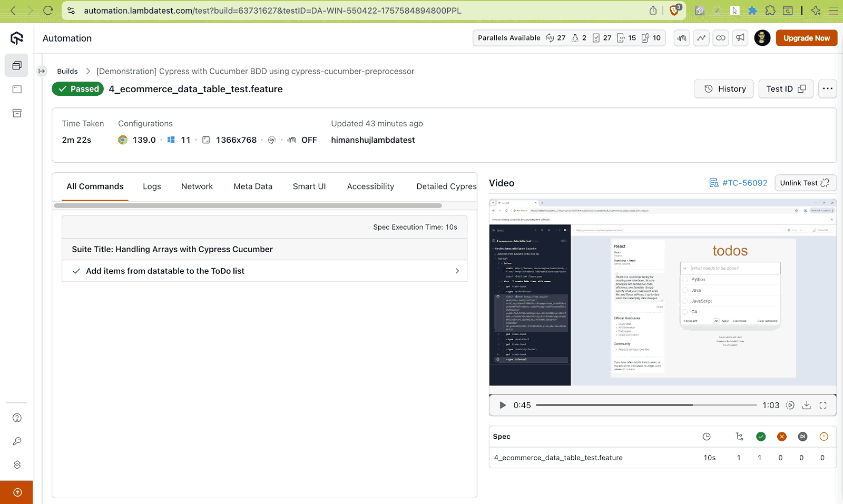Screen dimensions: 843x504
Task: Click the Upgrade Now button
Action: click(806, 37)
